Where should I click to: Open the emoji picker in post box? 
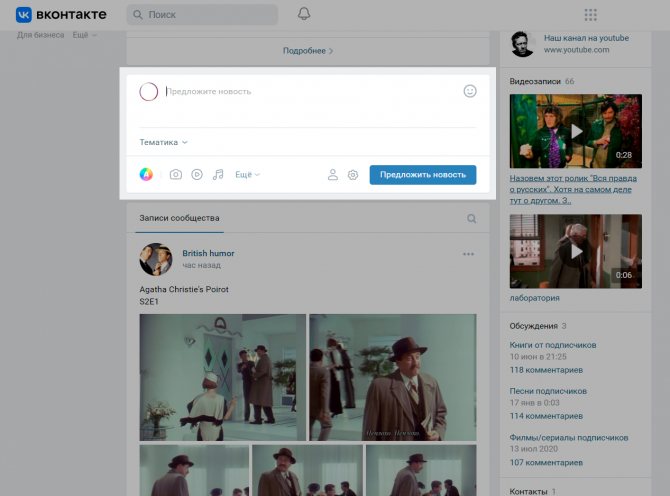click(470, 91)
